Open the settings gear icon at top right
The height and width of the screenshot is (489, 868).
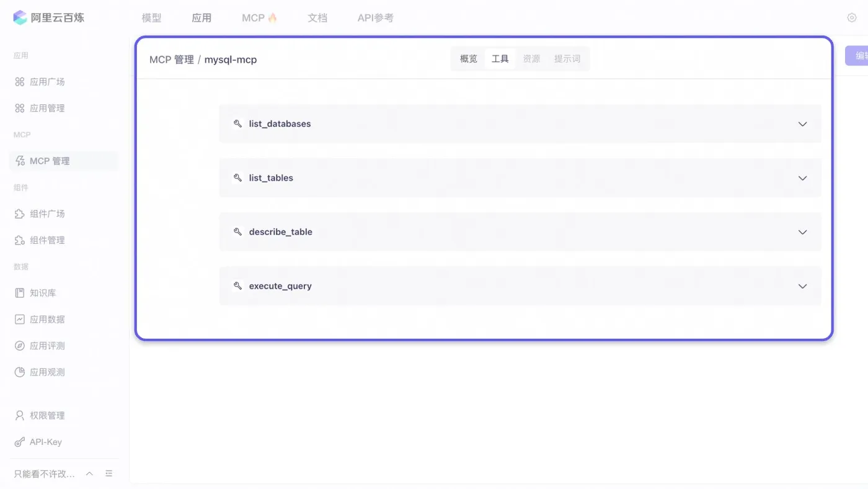pos(852,17)
